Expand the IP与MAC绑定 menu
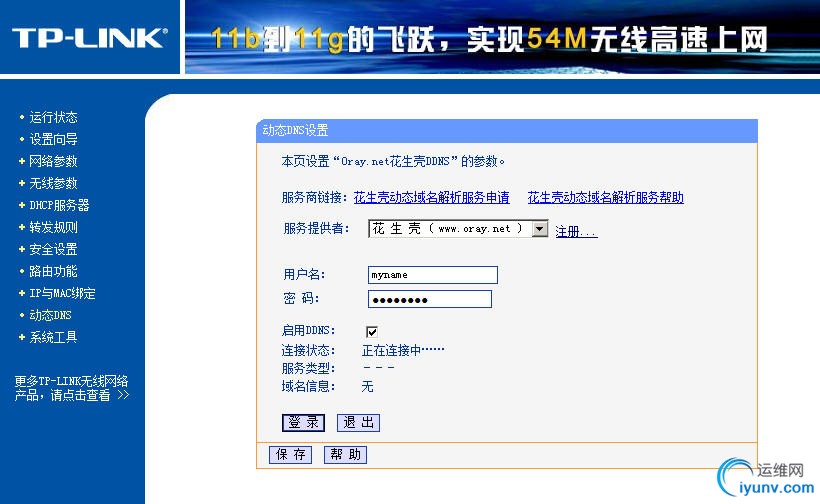 (x=62, y=293)
